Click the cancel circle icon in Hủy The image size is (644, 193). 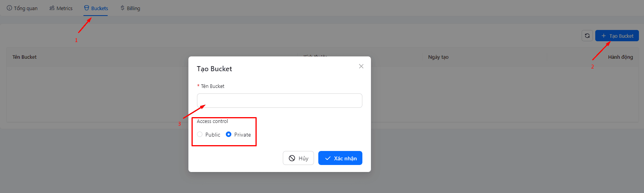coord(292,158)
